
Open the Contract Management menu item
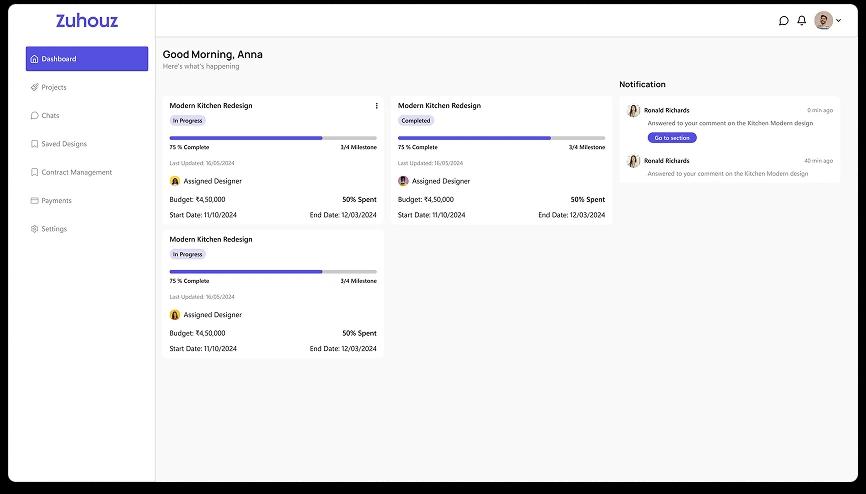[x=77, y=172]
